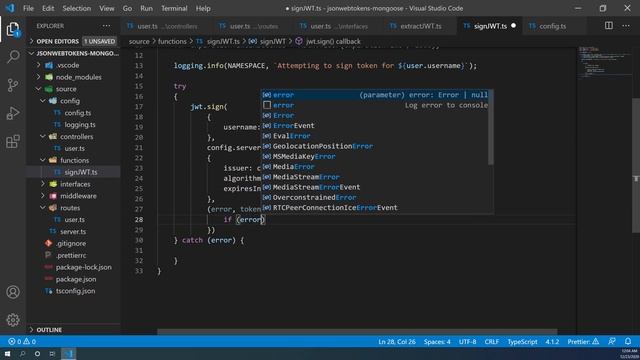Open the Go menu

[x=127, y=8]
